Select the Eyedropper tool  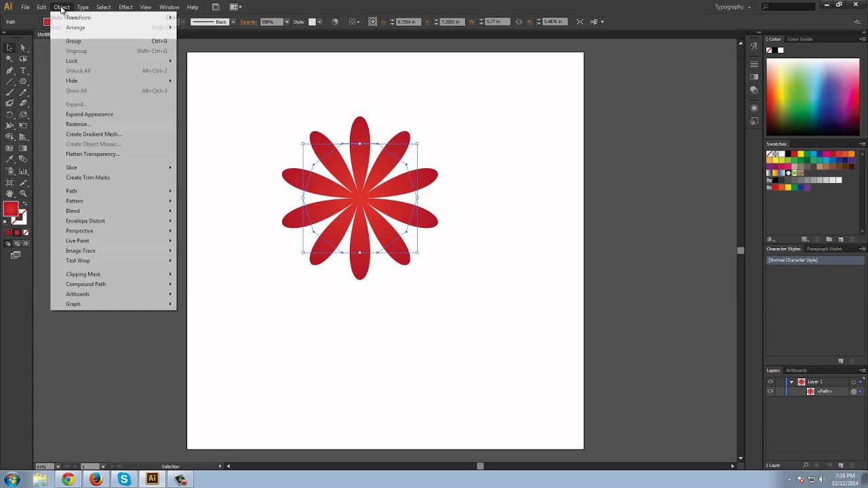click(9, 159)
